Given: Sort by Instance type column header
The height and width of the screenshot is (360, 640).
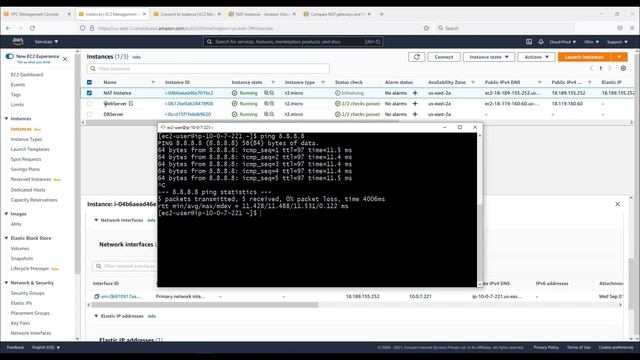Looking at the screenshot, I should point(300,82).
